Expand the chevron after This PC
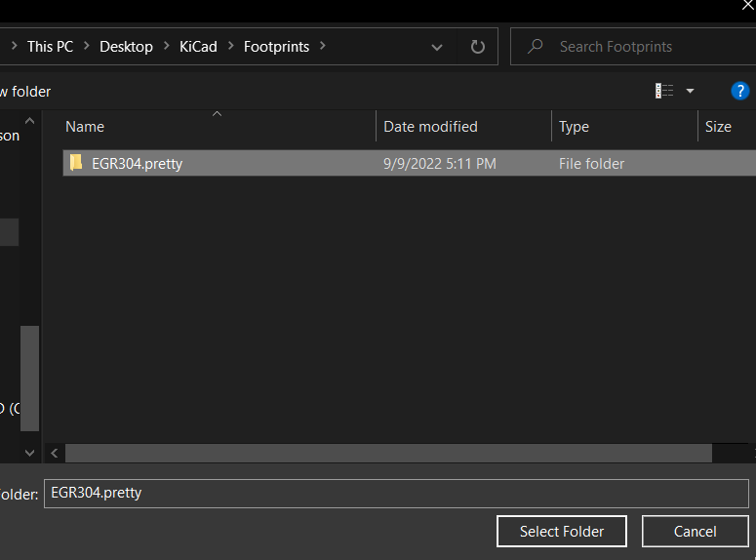Screen dimensions: 756x560 86,46
